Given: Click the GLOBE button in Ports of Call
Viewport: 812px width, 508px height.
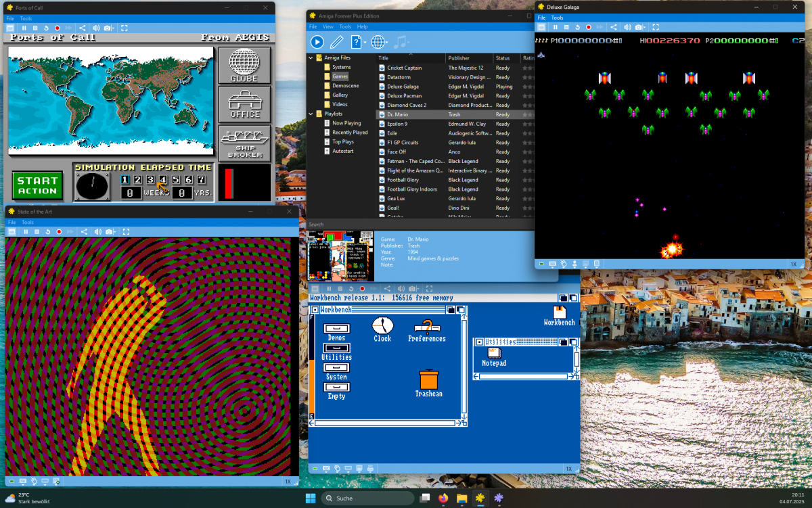Looking at the screenshot, I should click(244, 65).
